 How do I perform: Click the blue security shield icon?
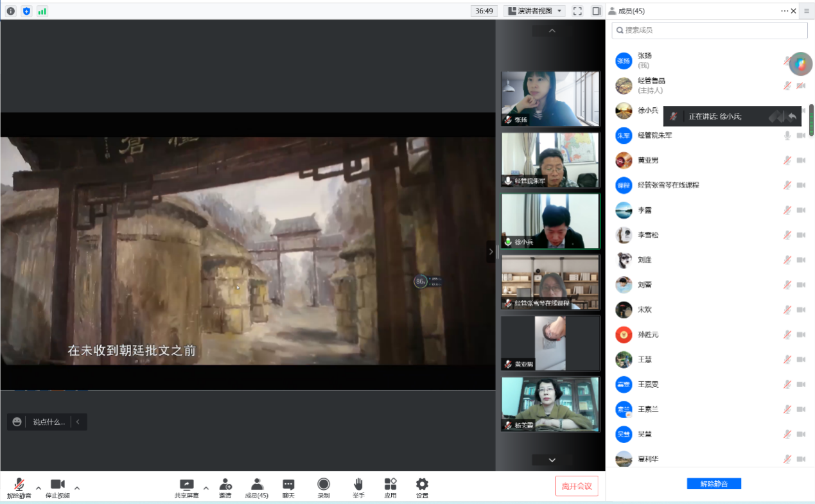[26, 11]
